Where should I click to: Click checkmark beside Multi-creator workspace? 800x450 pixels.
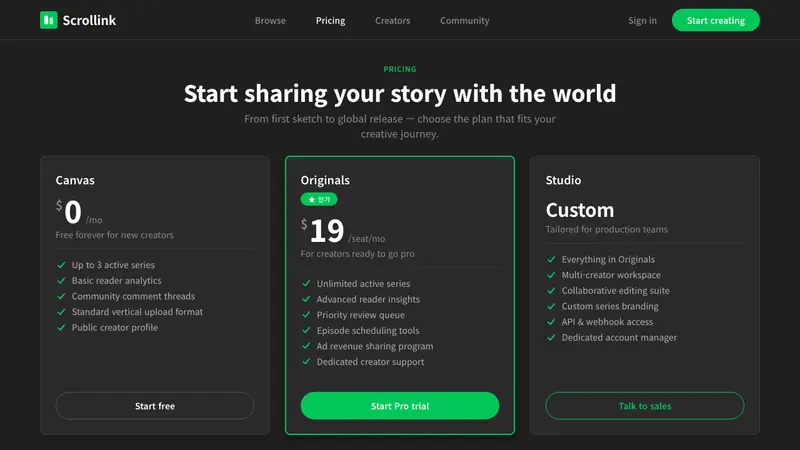point(551,275)
